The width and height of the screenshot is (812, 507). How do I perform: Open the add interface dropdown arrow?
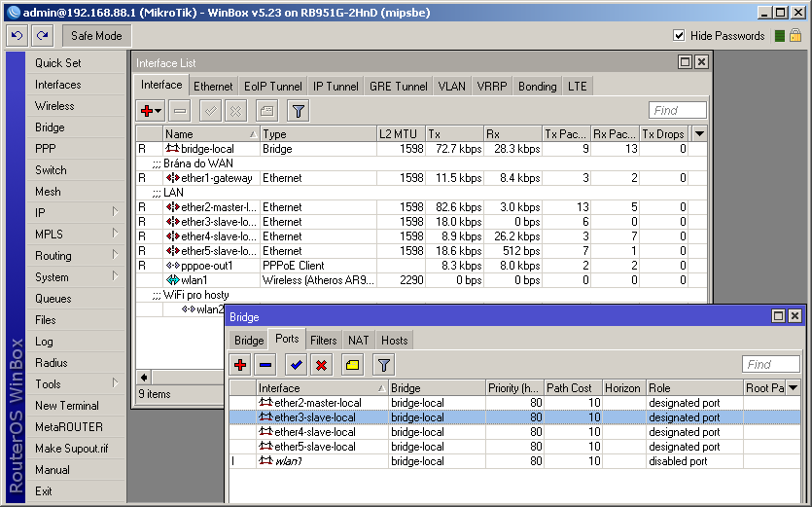159,111
